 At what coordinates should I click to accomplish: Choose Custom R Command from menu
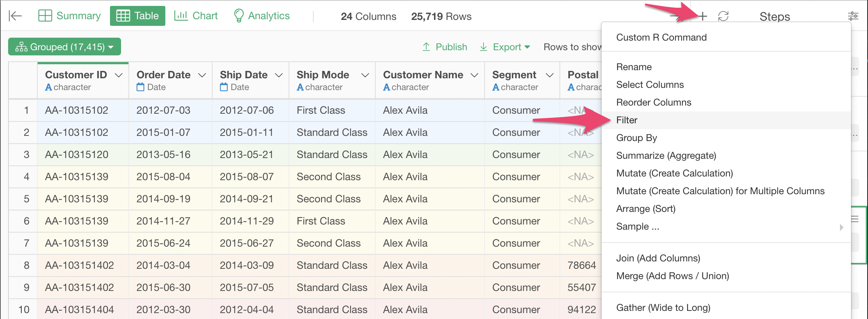tap(726, 37)
